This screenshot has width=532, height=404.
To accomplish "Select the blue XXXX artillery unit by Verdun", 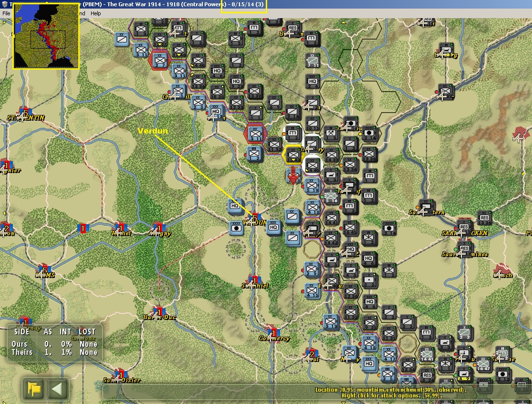I will 236,228.
